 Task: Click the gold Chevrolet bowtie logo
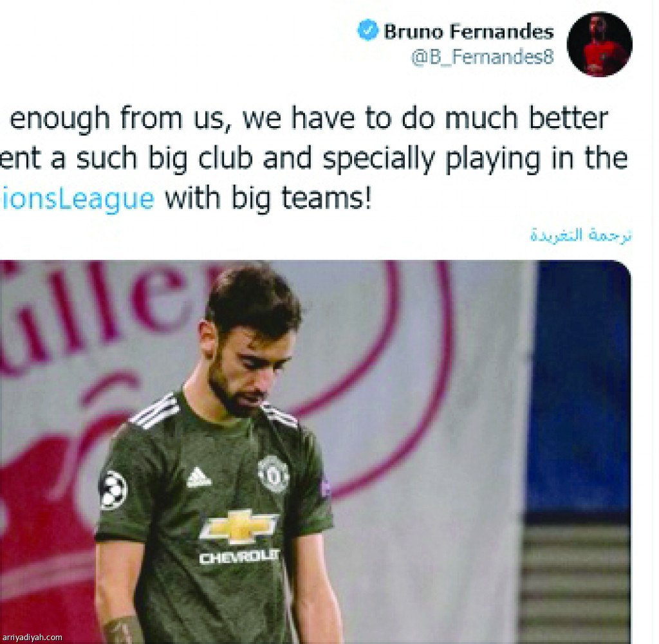[x=238, y=524]
